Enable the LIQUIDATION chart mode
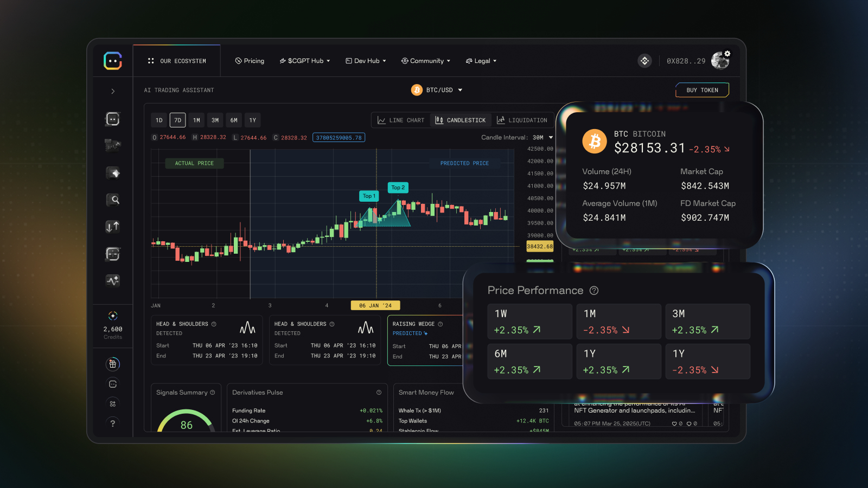The width and height of the screenshot is (868, 488). click(522, 120)
